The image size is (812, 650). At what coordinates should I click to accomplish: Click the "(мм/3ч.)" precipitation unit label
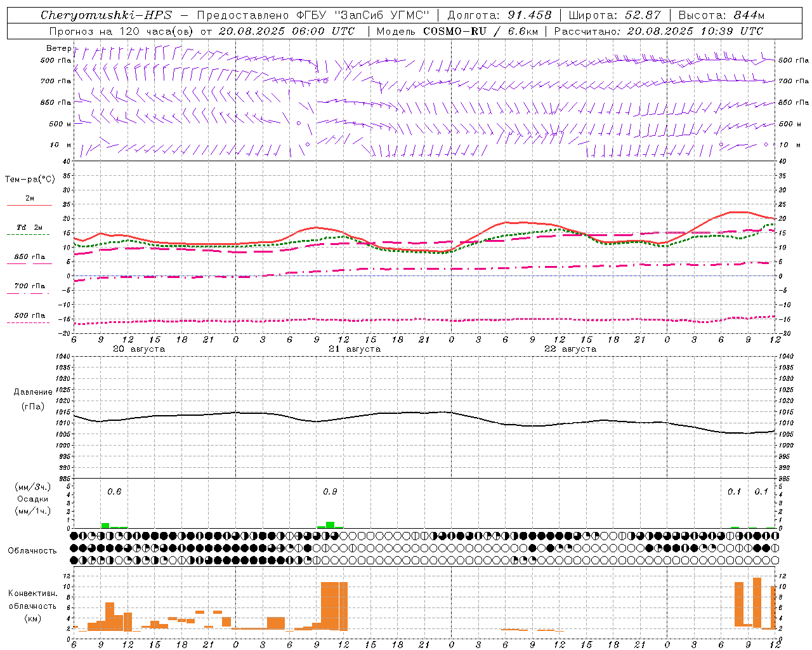click(x=33, y=487)
